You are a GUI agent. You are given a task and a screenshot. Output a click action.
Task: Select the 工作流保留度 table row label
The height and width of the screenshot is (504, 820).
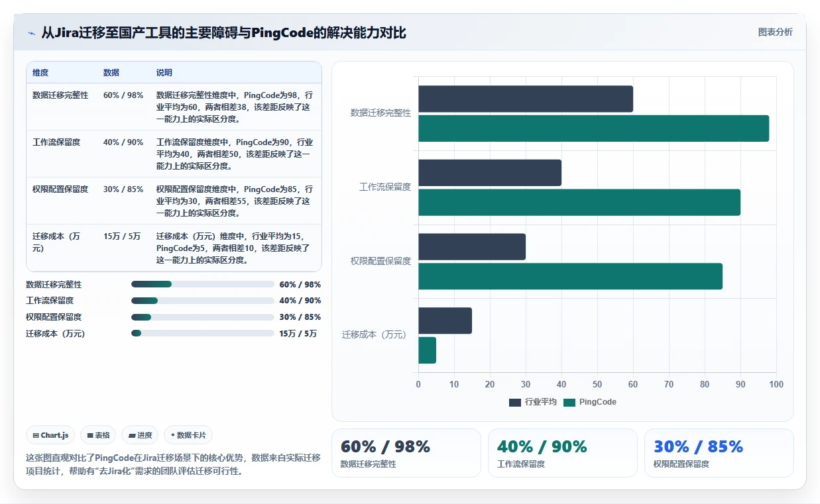[x=56, y=142]
